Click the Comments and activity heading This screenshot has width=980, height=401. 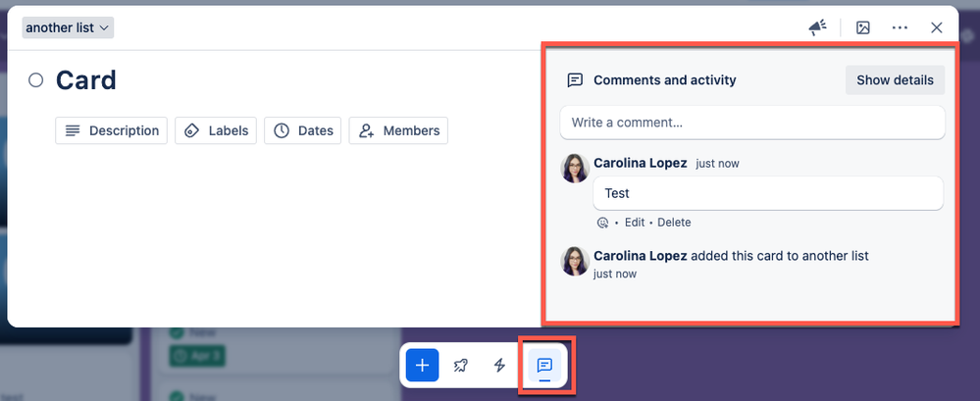pos(665,80)
